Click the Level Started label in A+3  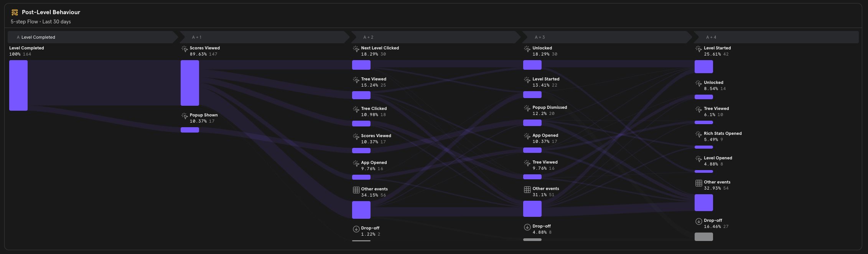(x=546, y=79)
